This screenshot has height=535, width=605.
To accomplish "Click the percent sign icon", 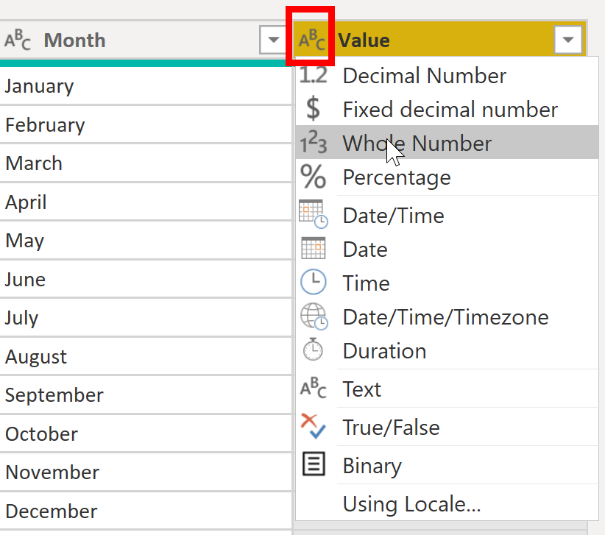I will pyautogui.click(x=313, y=177).
